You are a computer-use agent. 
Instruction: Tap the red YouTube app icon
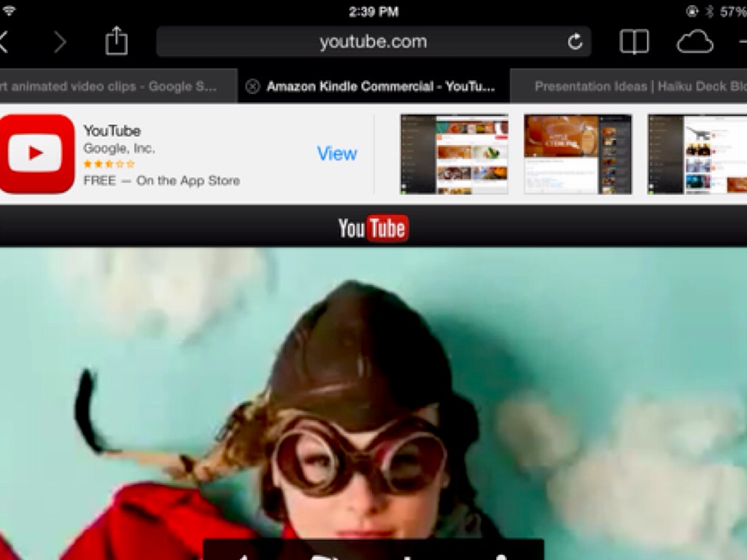point(36,154)
